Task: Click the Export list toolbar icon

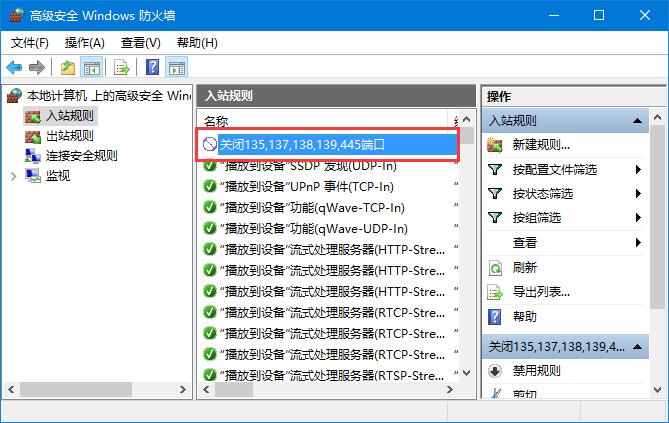Action: [122, 67]
